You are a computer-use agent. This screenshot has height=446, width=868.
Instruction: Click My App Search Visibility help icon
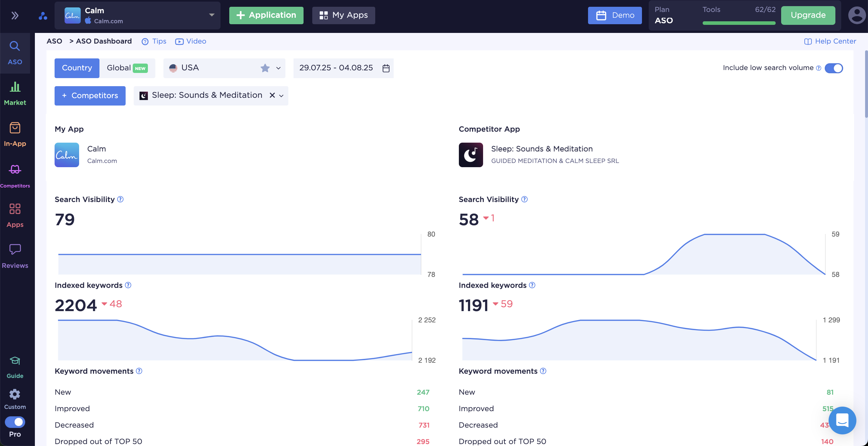tap(120, 199)
